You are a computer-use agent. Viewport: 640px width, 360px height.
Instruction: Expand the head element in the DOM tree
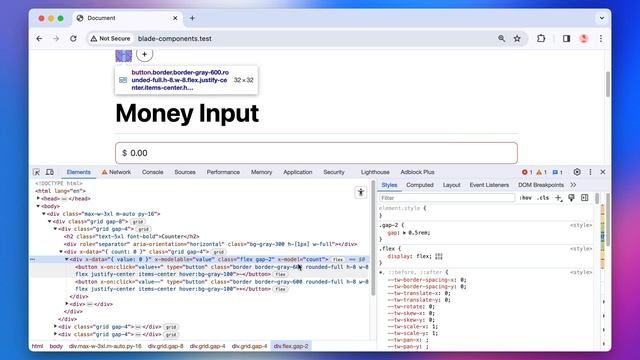(x=38, y=198)
